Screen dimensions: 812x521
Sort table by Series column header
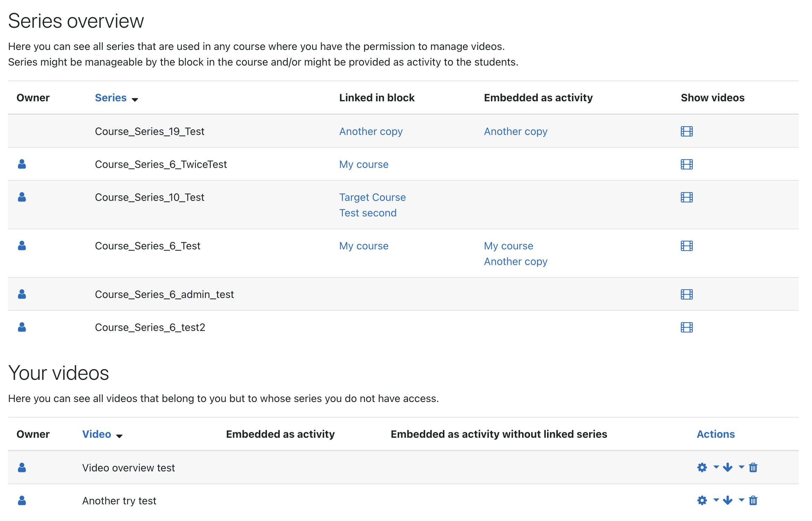point(111,98)
